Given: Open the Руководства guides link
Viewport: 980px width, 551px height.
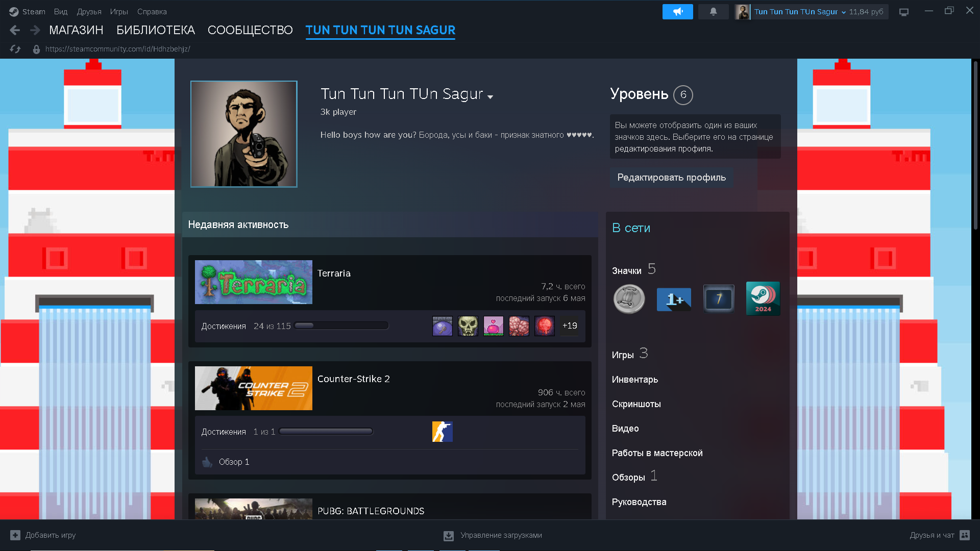Looking at the screenshot, I should pos(639,502).
